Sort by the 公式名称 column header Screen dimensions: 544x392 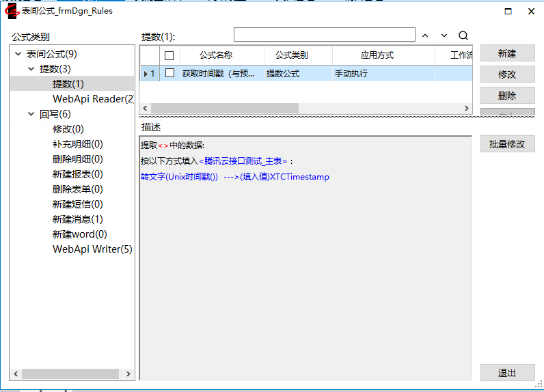pos(215,55)
